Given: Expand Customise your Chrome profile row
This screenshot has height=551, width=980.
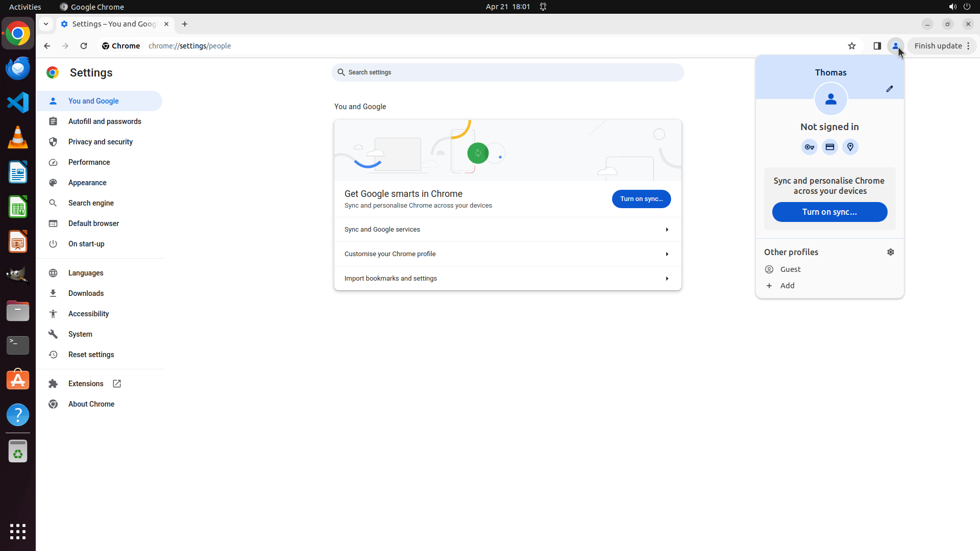Looking at the screenshot, I should [507, 254].
